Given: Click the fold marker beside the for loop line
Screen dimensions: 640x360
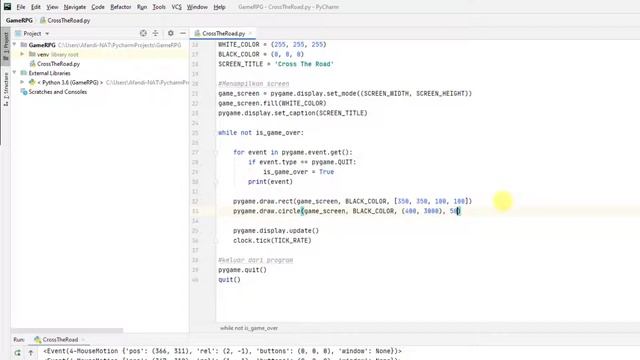Looking at the screenshot, I should (216, 152).
